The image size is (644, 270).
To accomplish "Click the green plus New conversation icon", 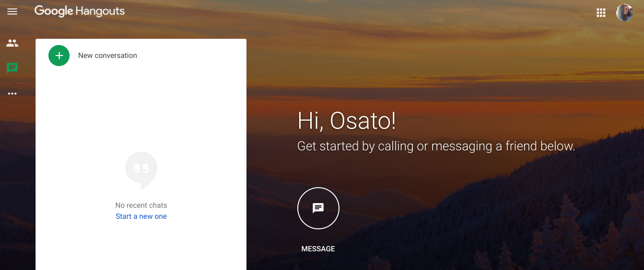I will click(x=59, y=56).
